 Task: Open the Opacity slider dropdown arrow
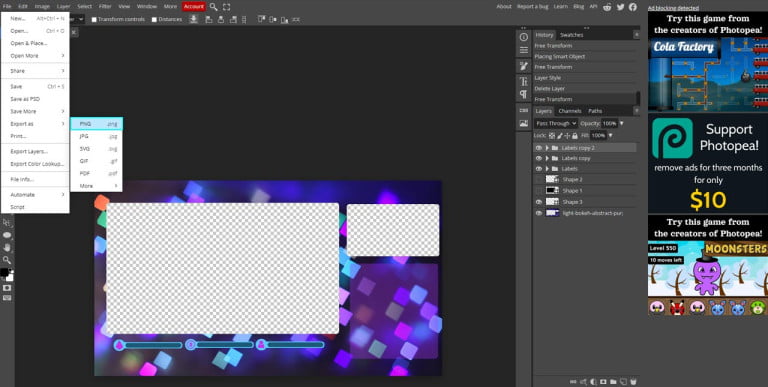point(622,123)
